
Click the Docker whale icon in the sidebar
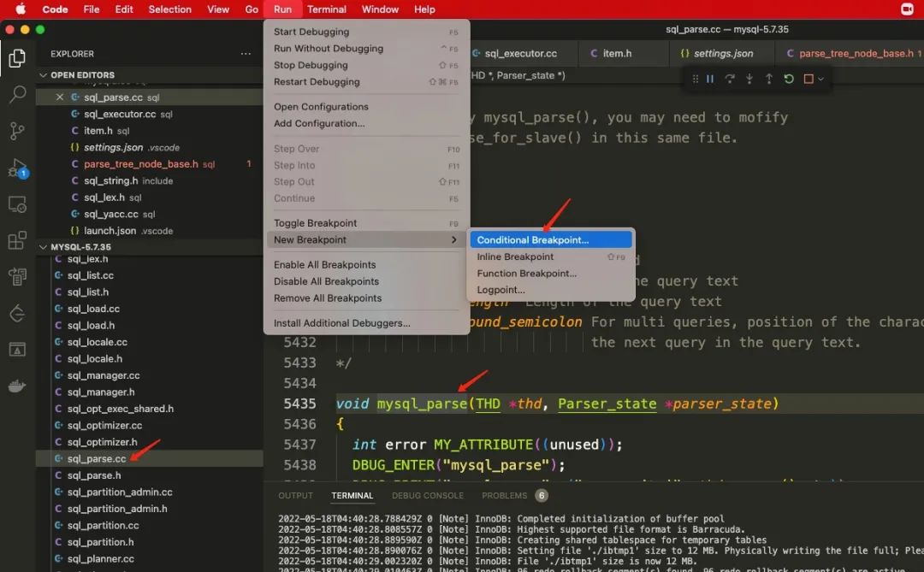18,386
